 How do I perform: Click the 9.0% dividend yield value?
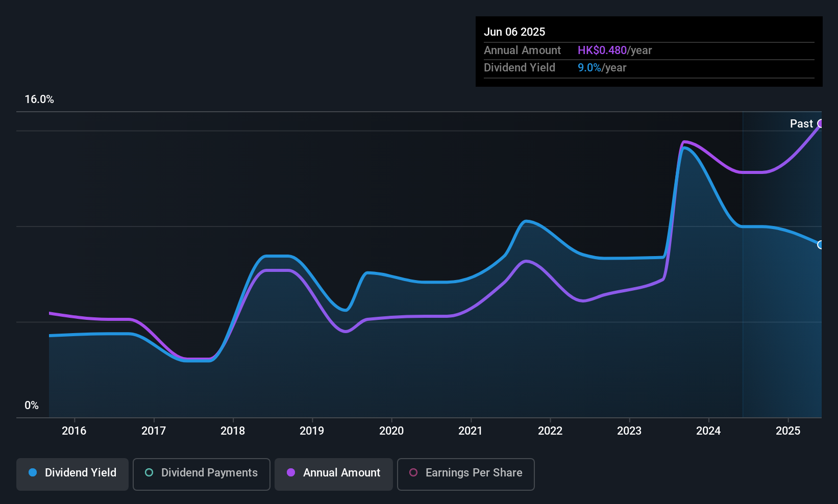click(x=589, y=67)
